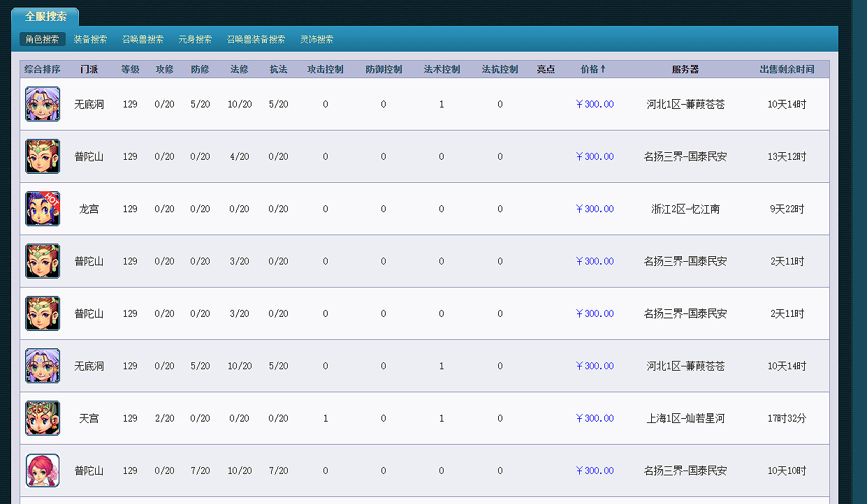Open the first row's ¥300.00 price link
Image resolution: width=867 pixels, height=504 pixels.
coord(595,104)
